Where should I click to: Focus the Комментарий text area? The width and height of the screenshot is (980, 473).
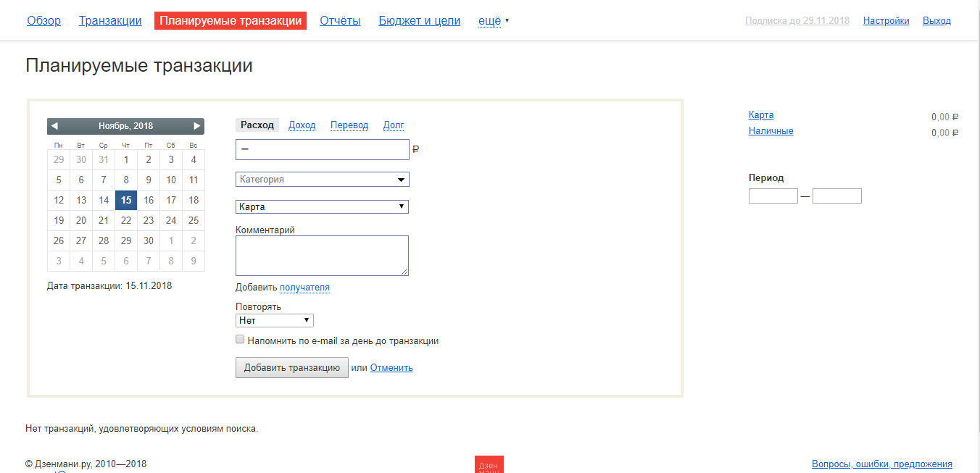[x=322, y=255]
